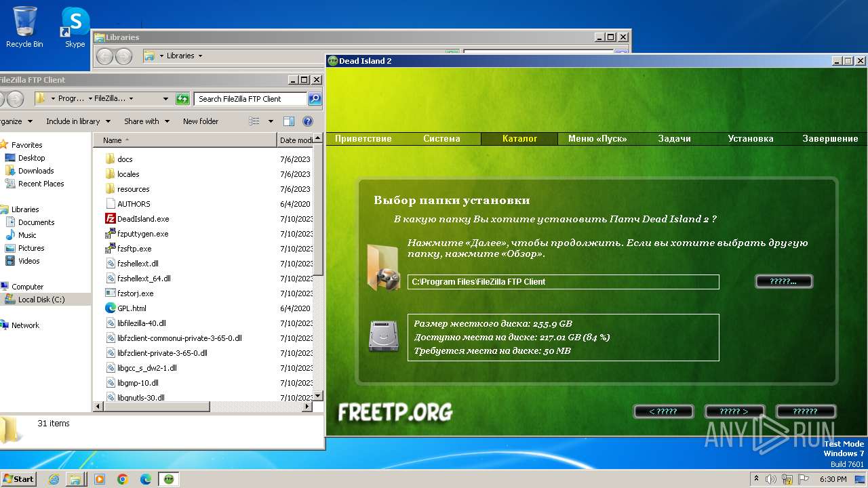Click the browse folder button beside the path

click(x=784, y=281)
